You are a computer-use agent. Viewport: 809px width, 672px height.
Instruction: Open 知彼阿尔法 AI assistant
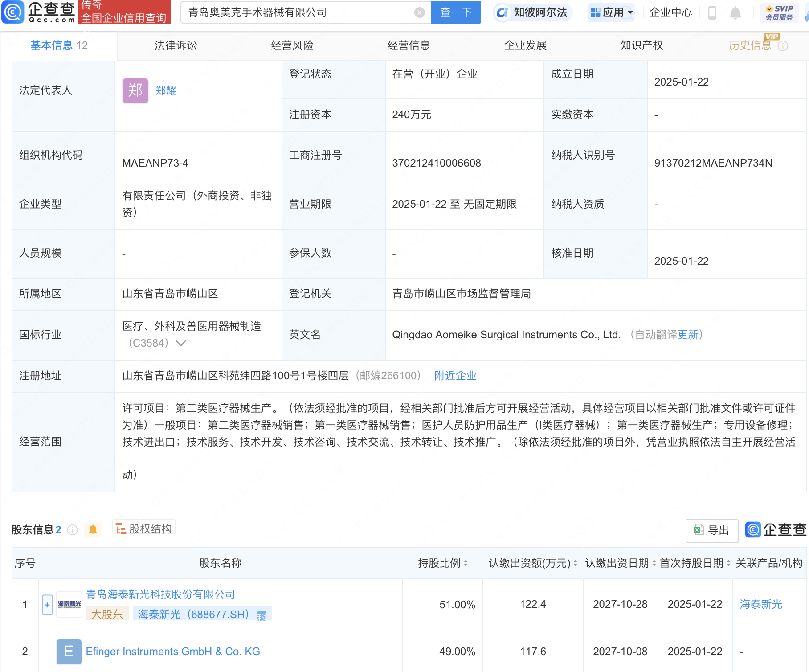click(532, 12)
